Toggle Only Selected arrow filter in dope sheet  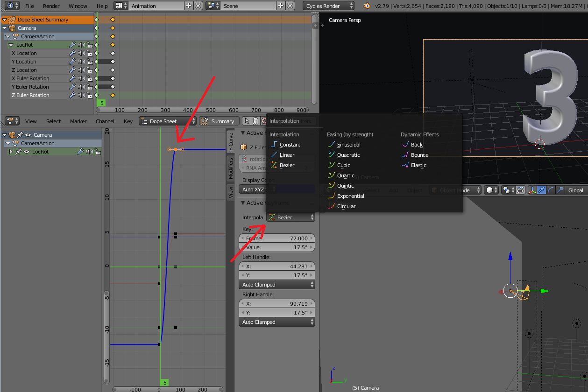[247, 121]
